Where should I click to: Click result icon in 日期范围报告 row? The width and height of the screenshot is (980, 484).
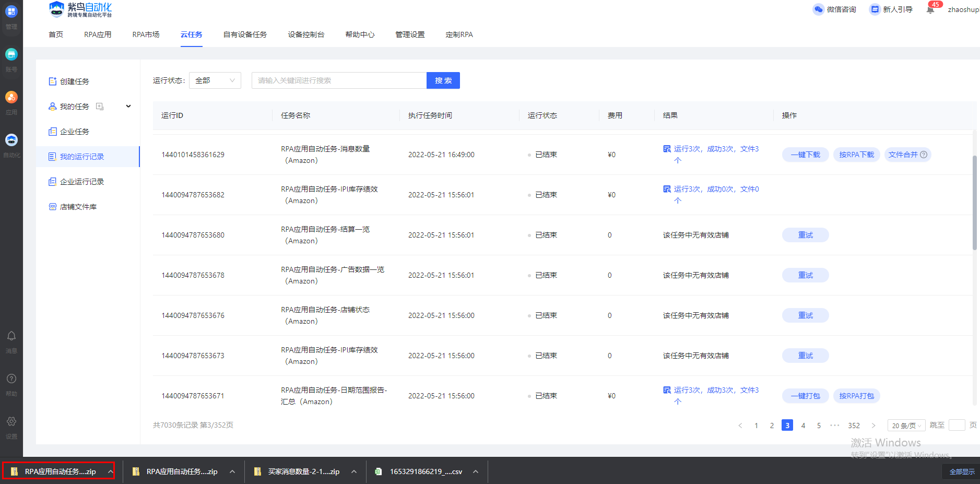(x=667, y=390)
